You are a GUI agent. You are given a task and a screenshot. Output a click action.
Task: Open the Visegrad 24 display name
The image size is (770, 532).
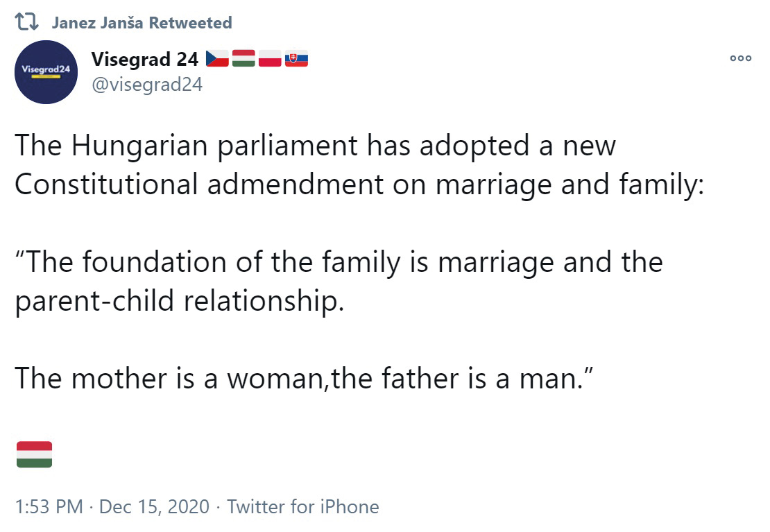click(x=145, y=60)
